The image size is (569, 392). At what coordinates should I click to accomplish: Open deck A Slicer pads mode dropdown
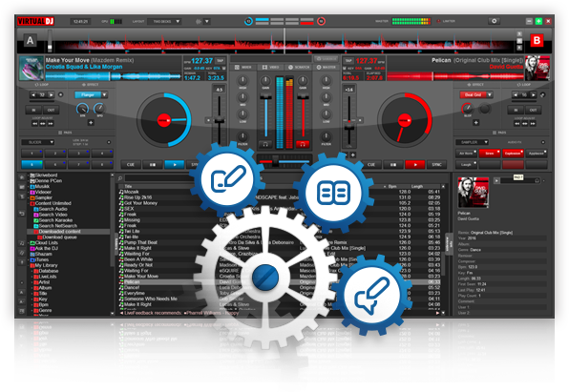pyautogui.click(x=37, y=142)
